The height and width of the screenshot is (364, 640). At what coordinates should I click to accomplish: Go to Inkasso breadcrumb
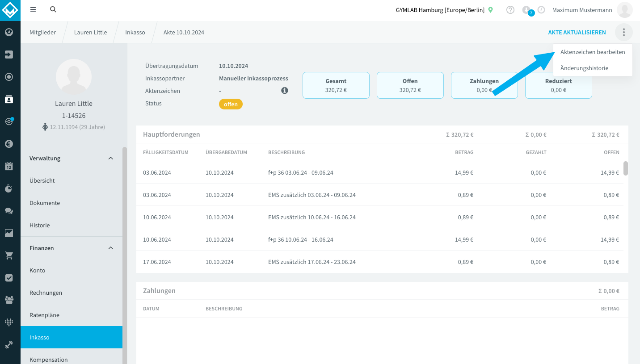[135, 32]
